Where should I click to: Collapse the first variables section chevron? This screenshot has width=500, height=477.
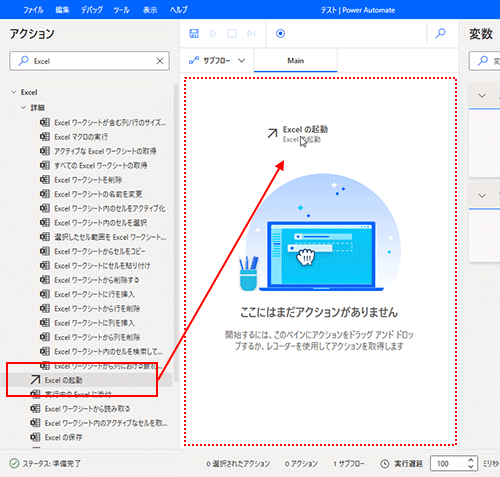pos(482,96)
